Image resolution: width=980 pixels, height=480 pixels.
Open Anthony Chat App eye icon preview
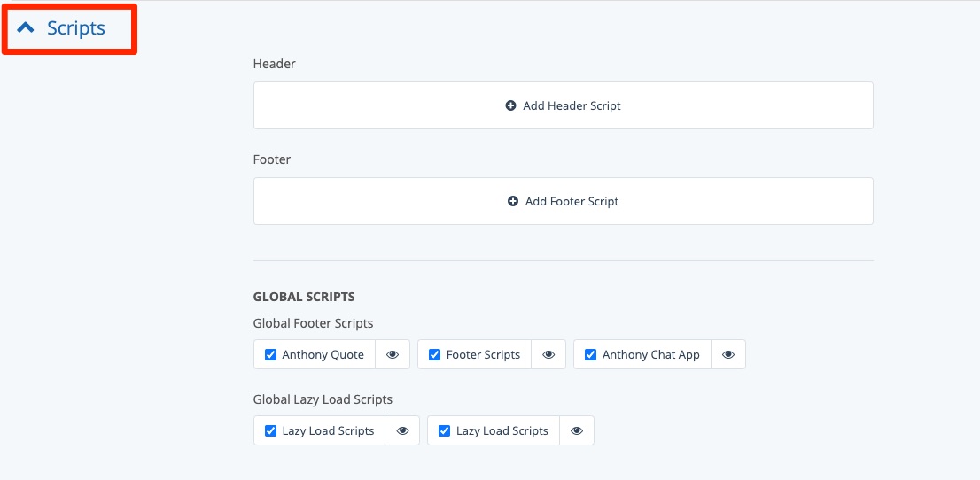tap(728, 354)
